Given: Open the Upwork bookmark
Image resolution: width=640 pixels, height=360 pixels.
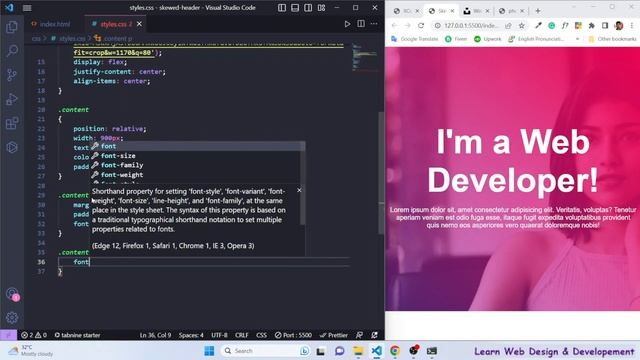Looking at the screenshot, I should (x=487, y=39).
